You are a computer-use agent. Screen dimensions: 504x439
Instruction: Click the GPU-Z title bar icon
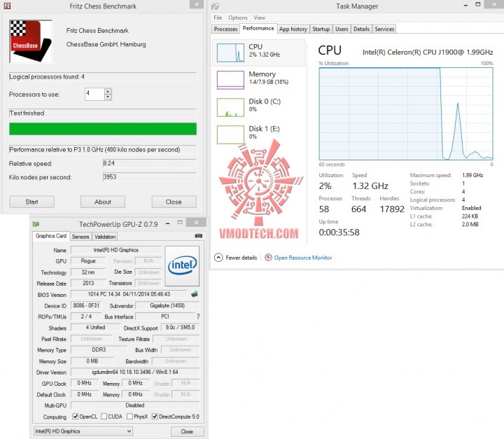click(36, 224)
